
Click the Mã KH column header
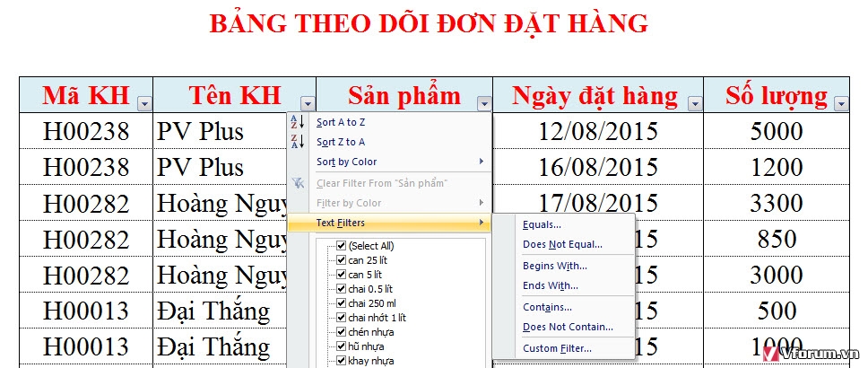86,95
